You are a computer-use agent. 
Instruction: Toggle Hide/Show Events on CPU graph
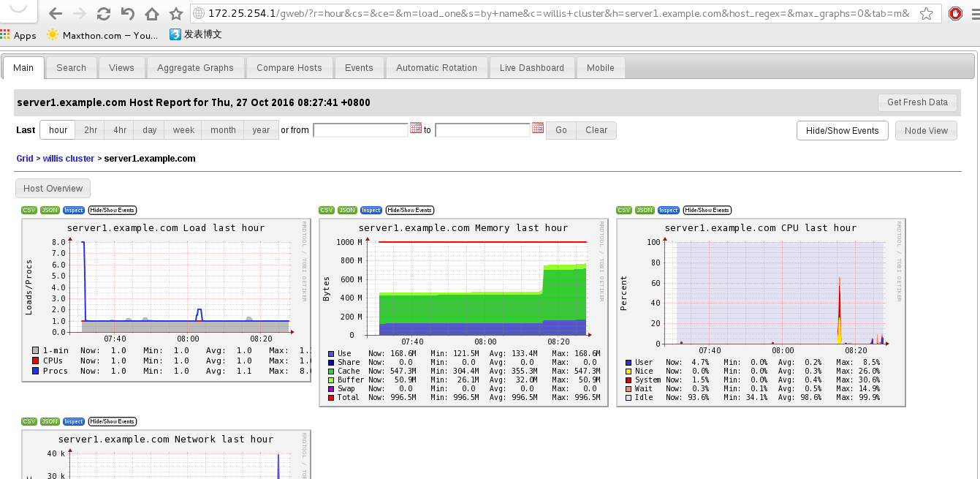point(707,210)
